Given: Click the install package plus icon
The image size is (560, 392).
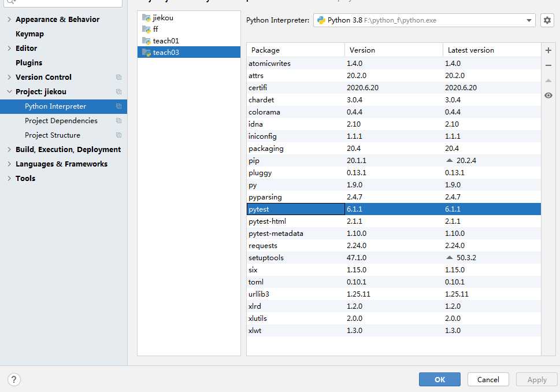Looking at the screenshot, I should pos(548,50).
